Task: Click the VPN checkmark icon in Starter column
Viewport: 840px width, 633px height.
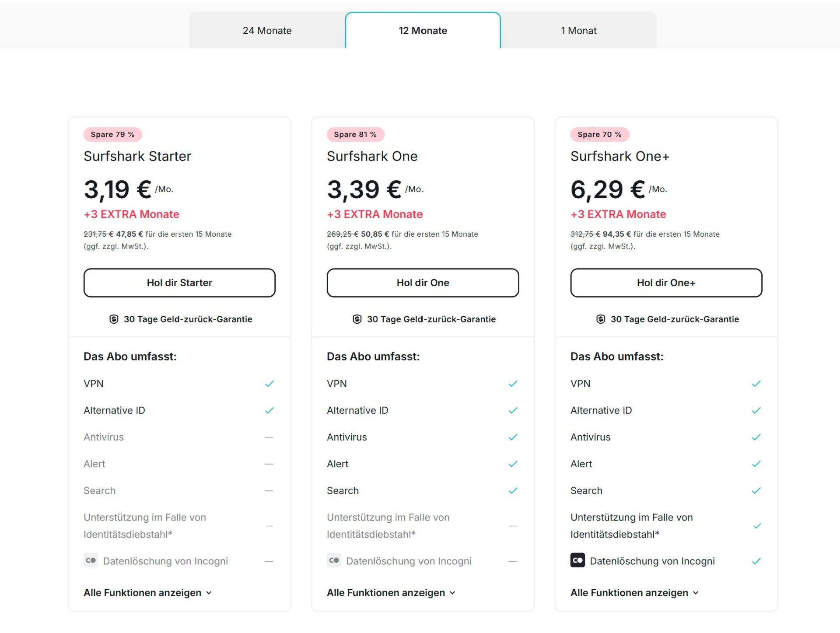Action: (270, 384)
